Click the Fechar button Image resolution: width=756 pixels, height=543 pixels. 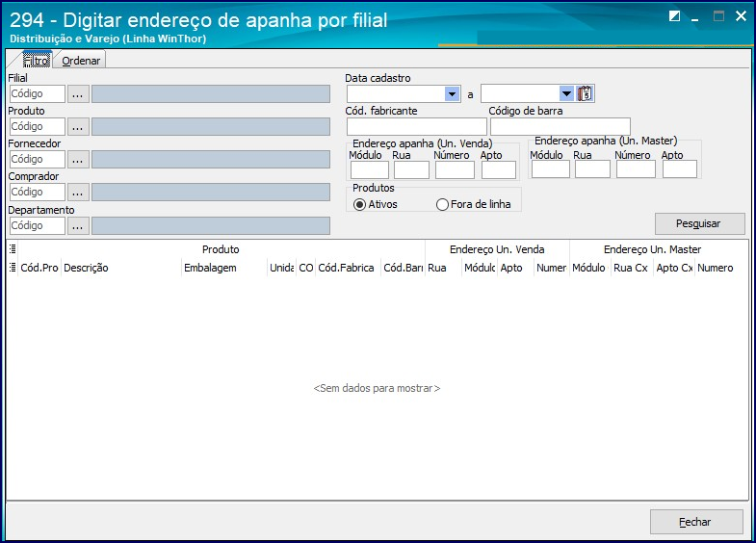pyautogui.click(x=696, y=522)
